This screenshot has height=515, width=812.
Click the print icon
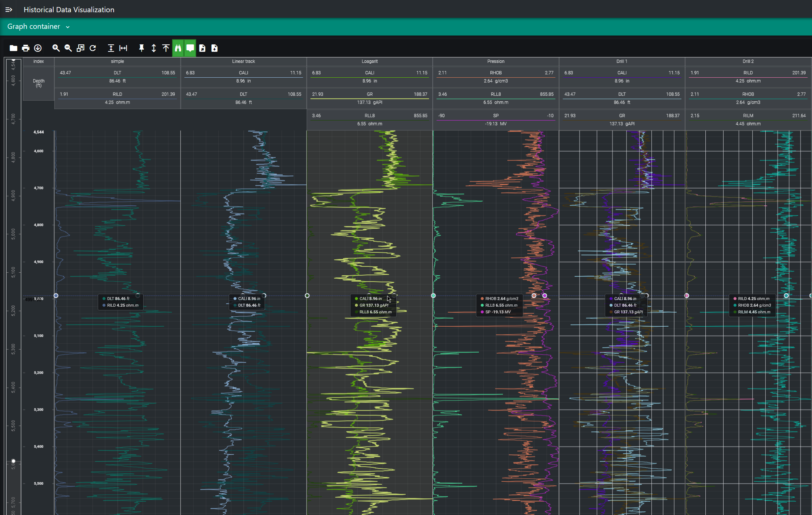pyautogui.click(x=26, y=48)
